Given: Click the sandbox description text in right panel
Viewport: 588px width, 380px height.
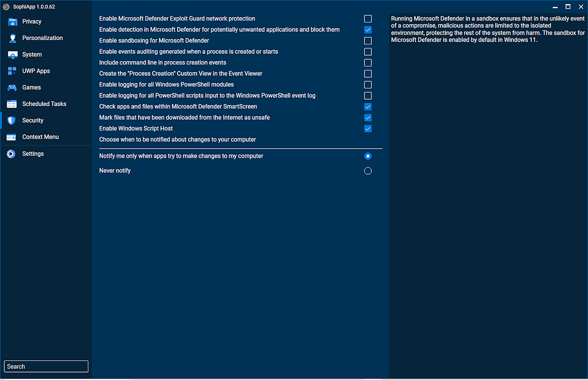Looking at the screenshot, I should pyautogui.click(x=488, y=29).
